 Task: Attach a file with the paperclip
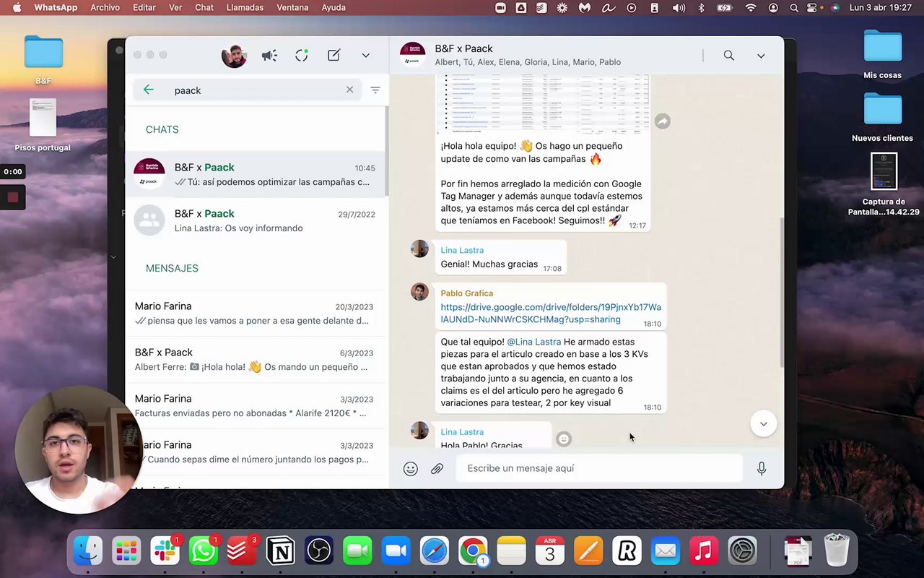437,469
